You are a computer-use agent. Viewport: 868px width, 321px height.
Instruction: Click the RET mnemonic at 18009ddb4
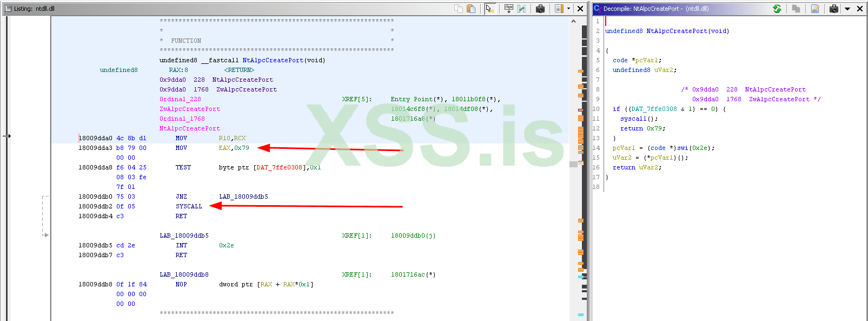coord(181,216)
